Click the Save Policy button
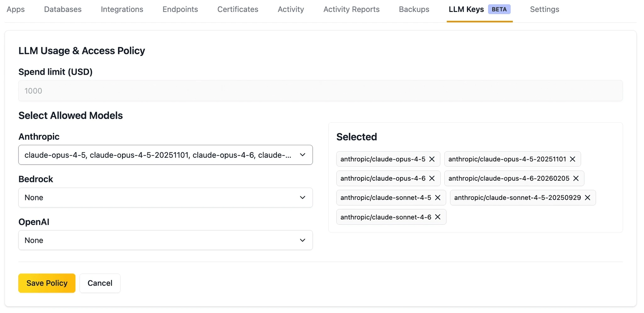The width and height of the screenshot is (644, 313). (47, 283)
